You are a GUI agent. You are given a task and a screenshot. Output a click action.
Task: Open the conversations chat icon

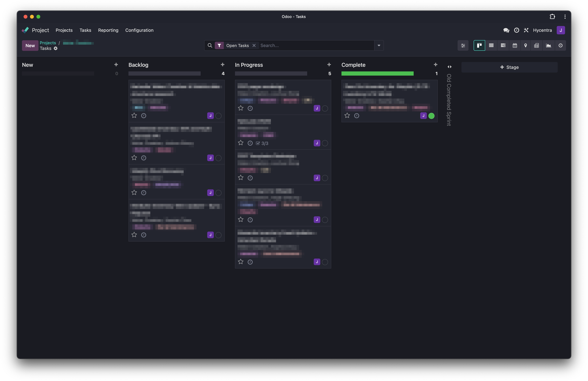(506, 30)
